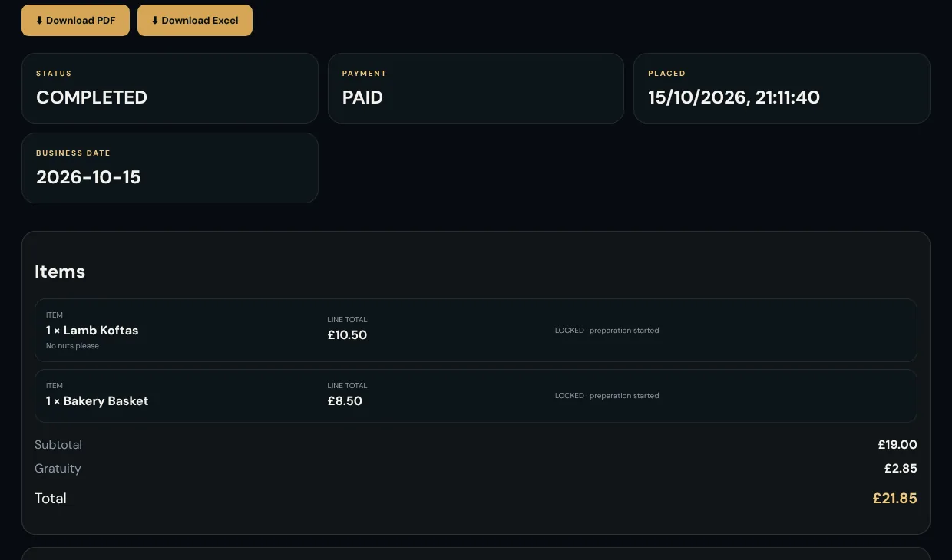Click the £19.00 subtotal amount
This screenshot has width=952, height=560.
pyautogui.click(x=897, y=445)
